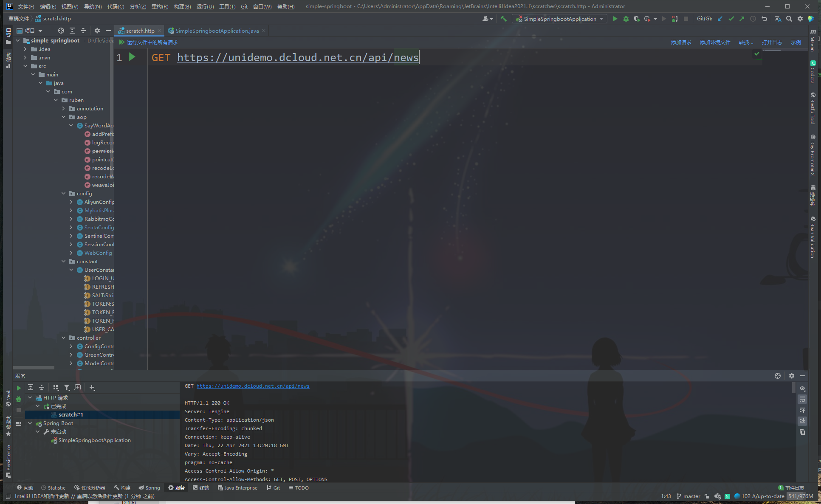
Task: Click the request URL link in response output
Action: [x=253, y=386]
